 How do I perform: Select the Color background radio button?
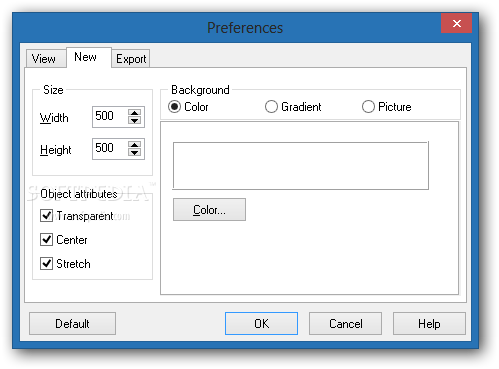click(174, 107)
